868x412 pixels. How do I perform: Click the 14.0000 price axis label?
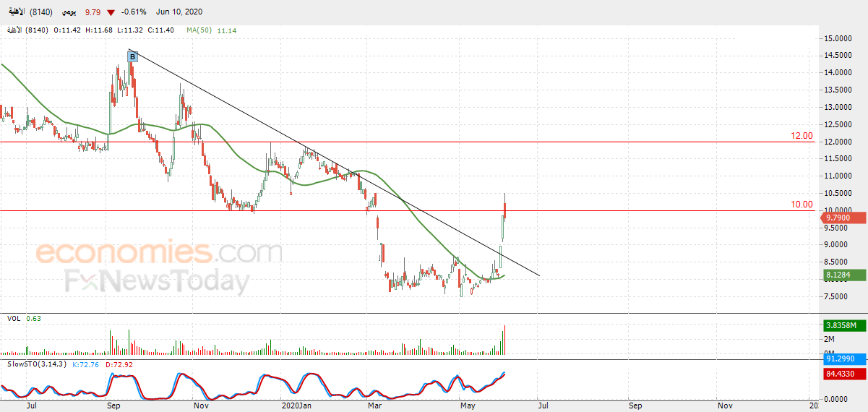[x=838, y=72]
